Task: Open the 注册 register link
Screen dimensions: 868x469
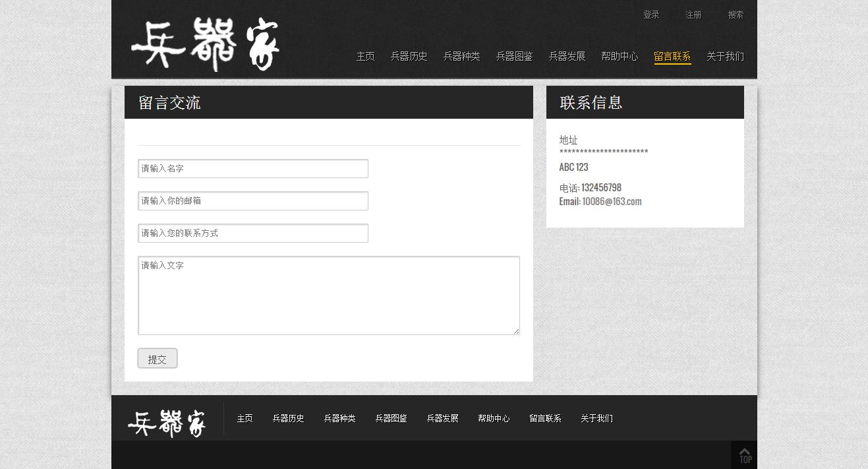Action: point(693,15)
